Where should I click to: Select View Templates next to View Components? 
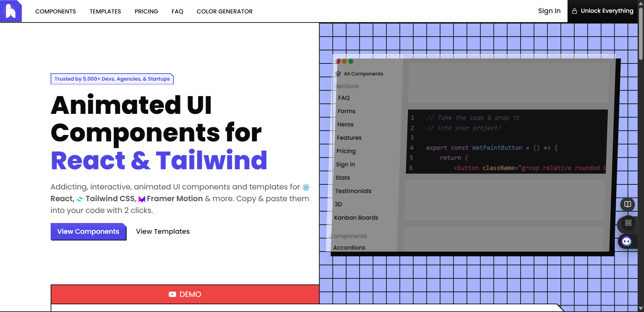pos(162,231)
